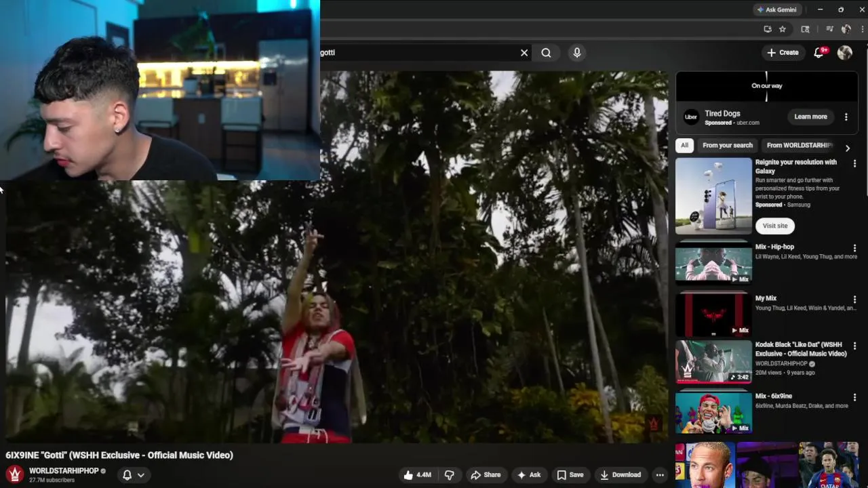Open the Mix - 6ix9ine thumbnail
The width and height of the screenshot is (868, 488).
pyautogui.click(x=713, y=411)
